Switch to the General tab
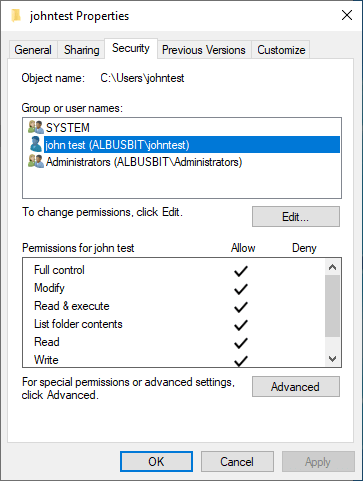Screen dimensions: 363x481 click(x=33, y=50)
